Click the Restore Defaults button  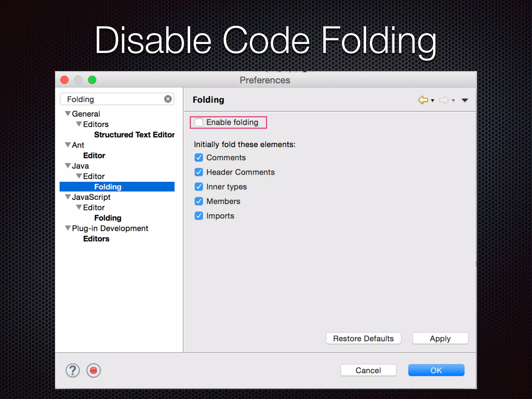point(363,338)
